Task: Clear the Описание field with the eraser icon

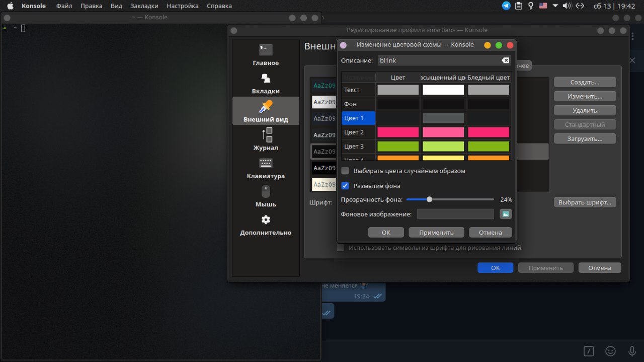Action: [x=505, y=60]
